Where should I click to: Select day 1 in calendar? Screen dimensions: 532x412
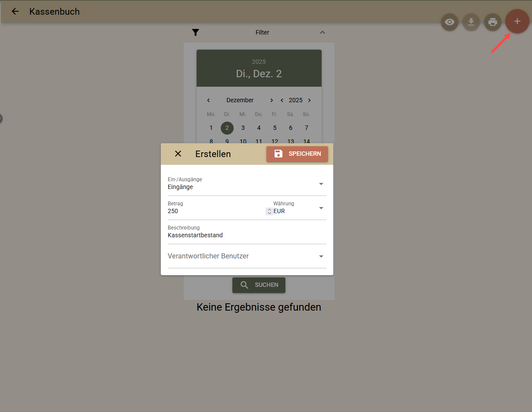pos(211,128)
